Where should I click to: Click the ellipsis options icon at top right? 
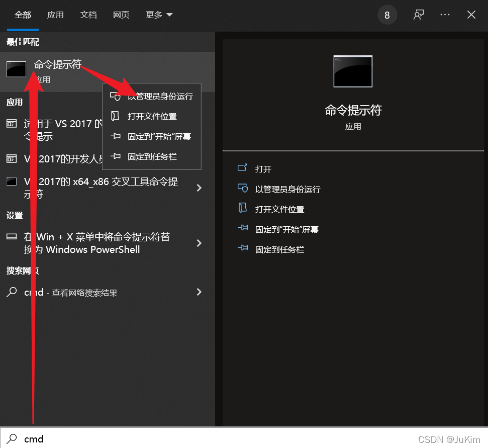point(445,15)
